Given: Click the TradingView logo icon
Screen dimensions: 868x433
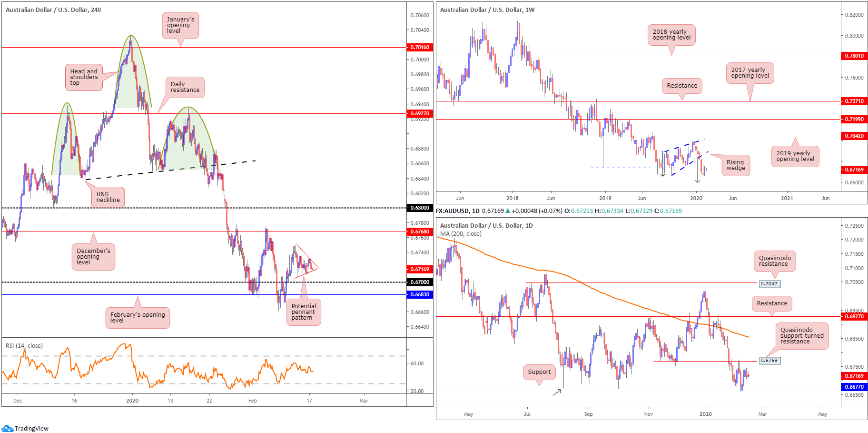Looking at the screenshot, I should [x=7, y=428].
